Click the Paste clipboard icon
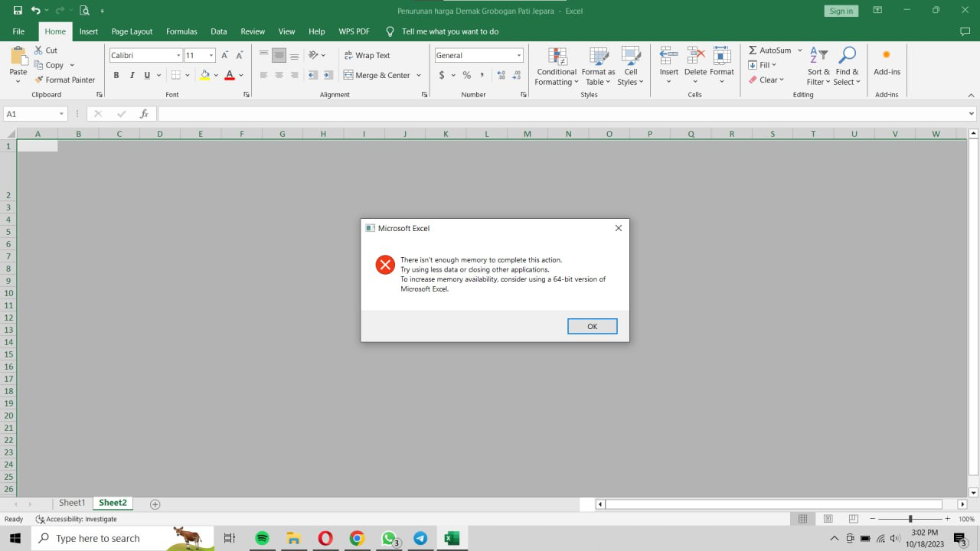Screen dimensions: 980x551 click(x=18, y=57)
